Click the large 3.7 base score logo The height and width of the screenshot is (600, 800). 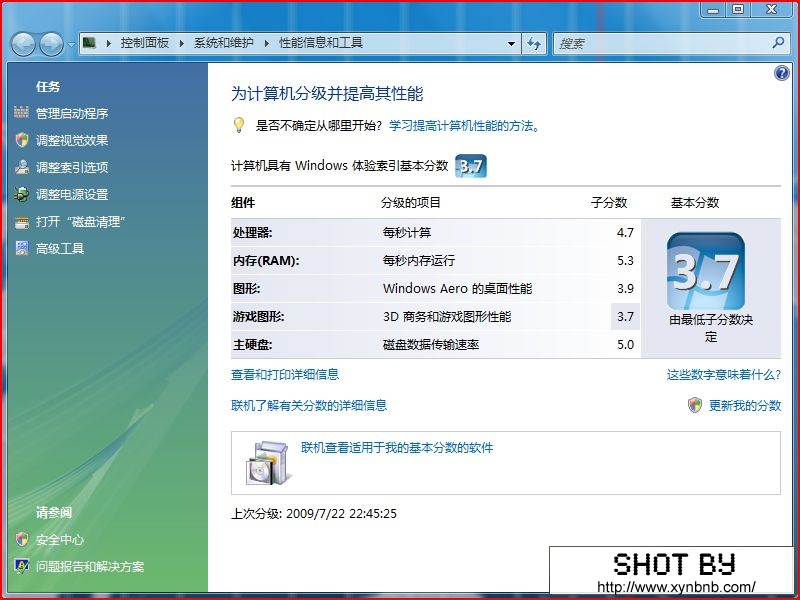click(x=706, y=270)
